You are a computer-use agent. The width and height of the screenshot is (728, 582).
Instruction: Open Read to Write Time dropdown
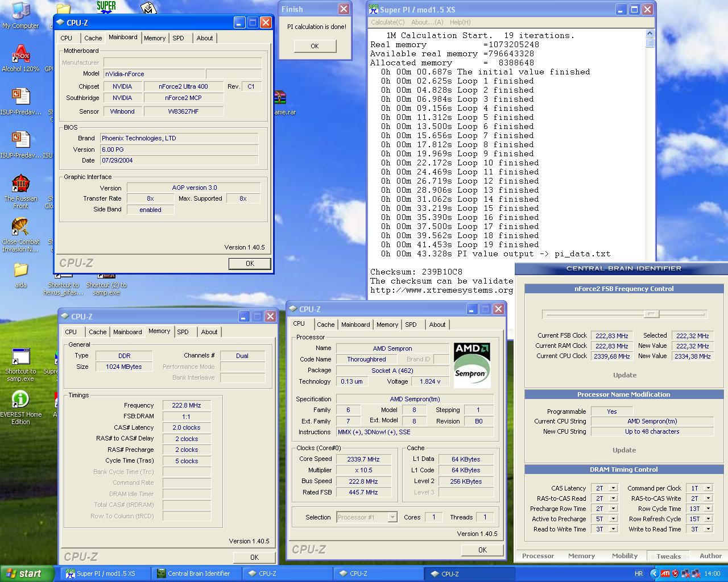(613, 529)
